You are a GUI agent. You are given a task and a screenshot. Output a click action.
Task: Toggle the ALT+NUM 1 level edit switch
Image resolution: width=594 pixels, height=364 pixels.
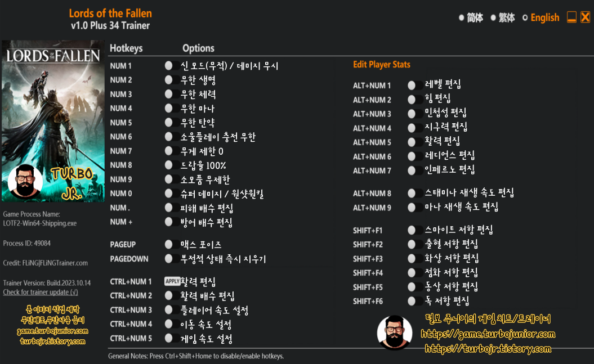[x=415, y=86]
